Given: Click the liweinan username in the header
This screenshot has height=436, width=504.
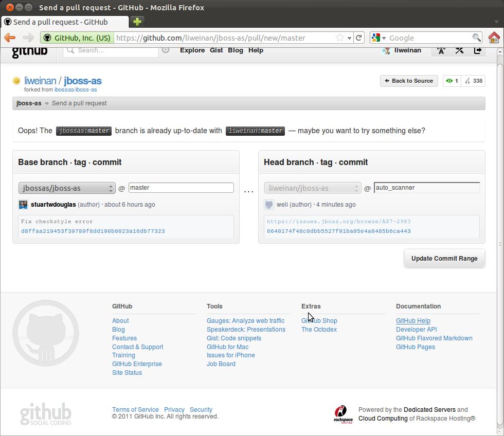Looking at the screenshot, I should (407, 50).
